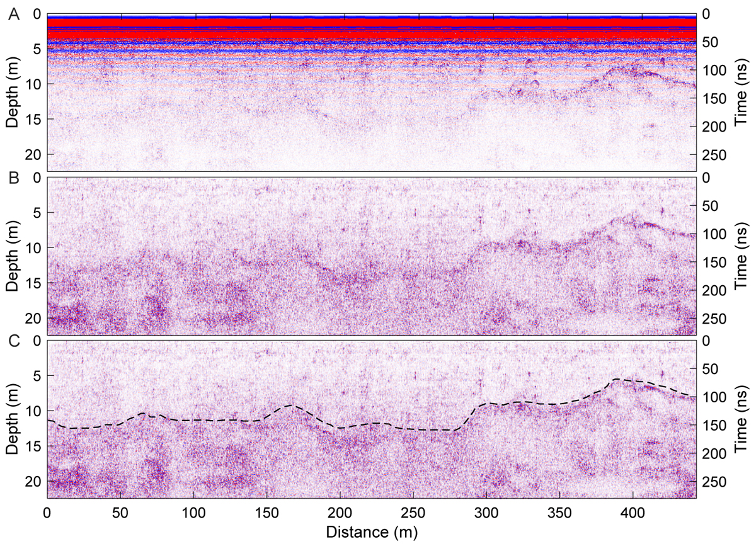The height and width of the screenshot is (544, 756).
Task: Click the panel label C
Action: (x=14, y=343)
